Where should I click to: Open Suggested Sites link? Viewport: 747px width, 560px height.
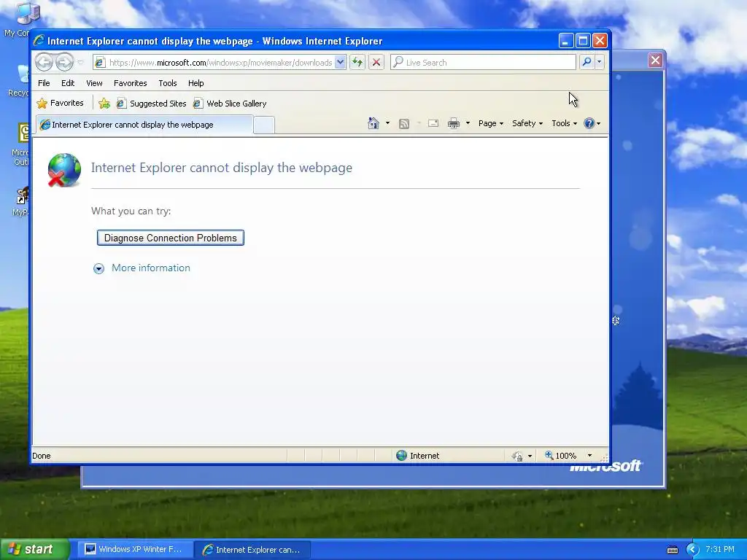(152, 104)
